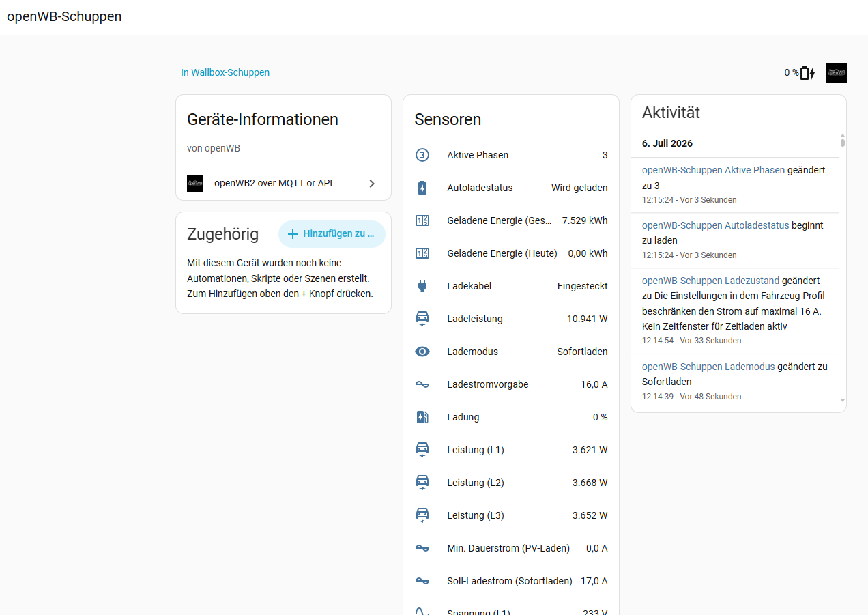Click the Aktivität card heading
The image size is (868, 615).
[x=671, y=113]
